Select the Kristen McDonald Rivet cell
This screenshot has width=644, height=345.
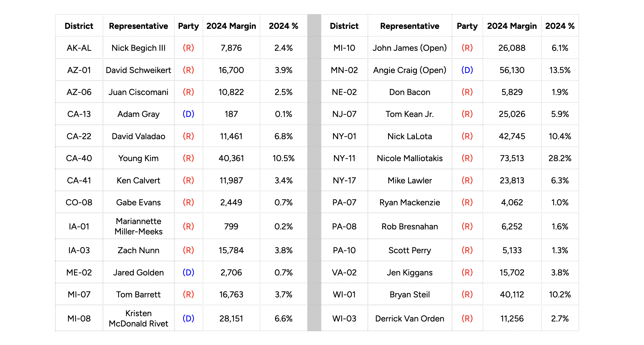tap(138, 318)
